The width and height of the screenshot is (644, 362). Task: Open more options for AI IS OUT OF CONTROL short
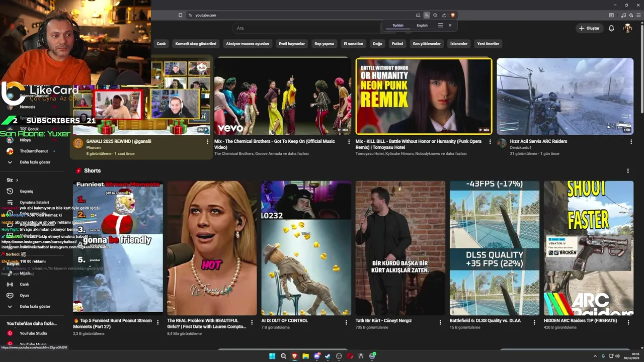pos(346,322)
